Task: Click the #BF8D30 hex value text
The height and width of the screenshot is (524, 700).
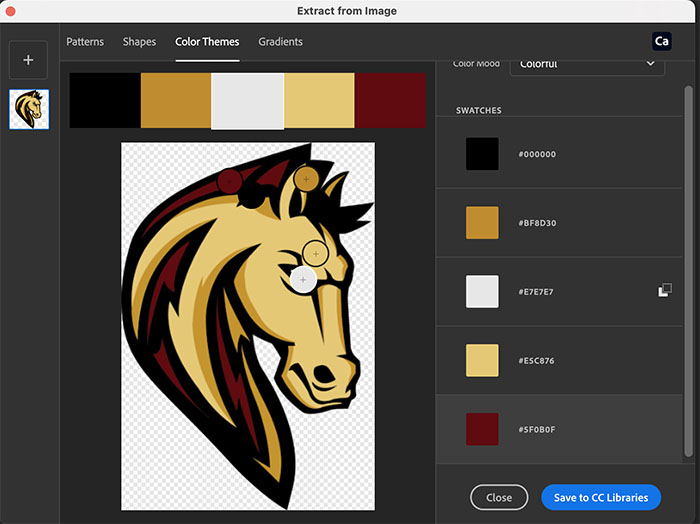Action: coord(537,223)
